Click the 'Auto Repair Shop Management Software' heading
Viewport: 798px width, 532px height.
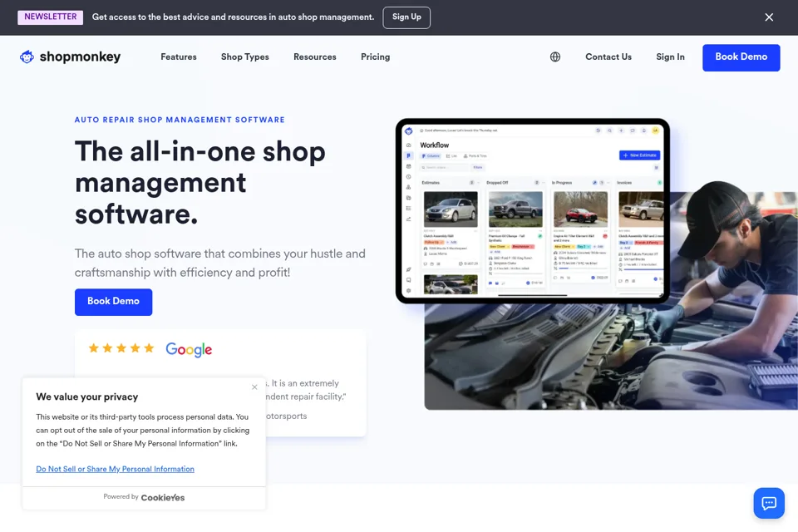click(180, 120)
